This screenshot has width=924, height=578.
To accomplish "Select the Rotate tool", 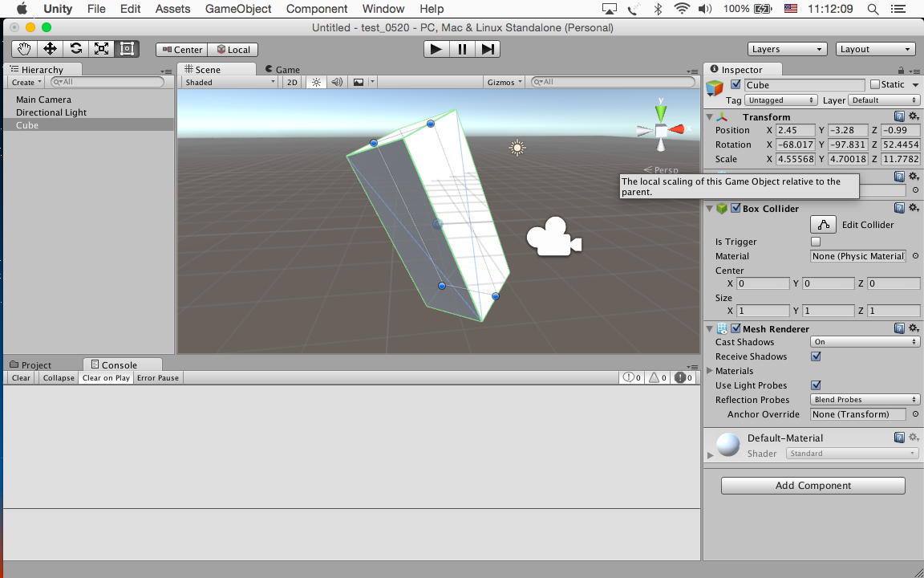I will pyautogui.click(x=75, y=49).
